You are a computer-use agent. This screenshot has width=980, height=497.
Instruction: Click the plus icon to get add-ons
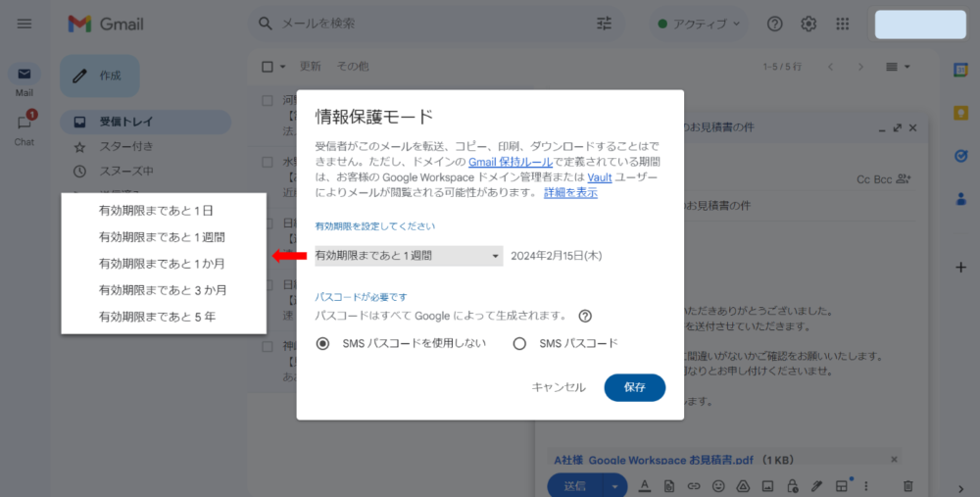[x=960, y=268]
